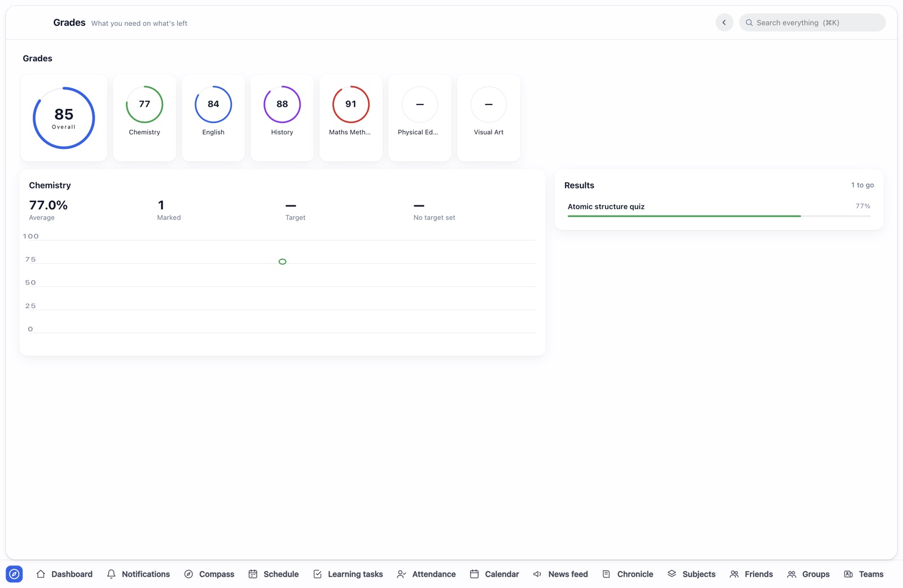Click the magnifier icon in search
The image size is (903, 588).
coord(749,23)
